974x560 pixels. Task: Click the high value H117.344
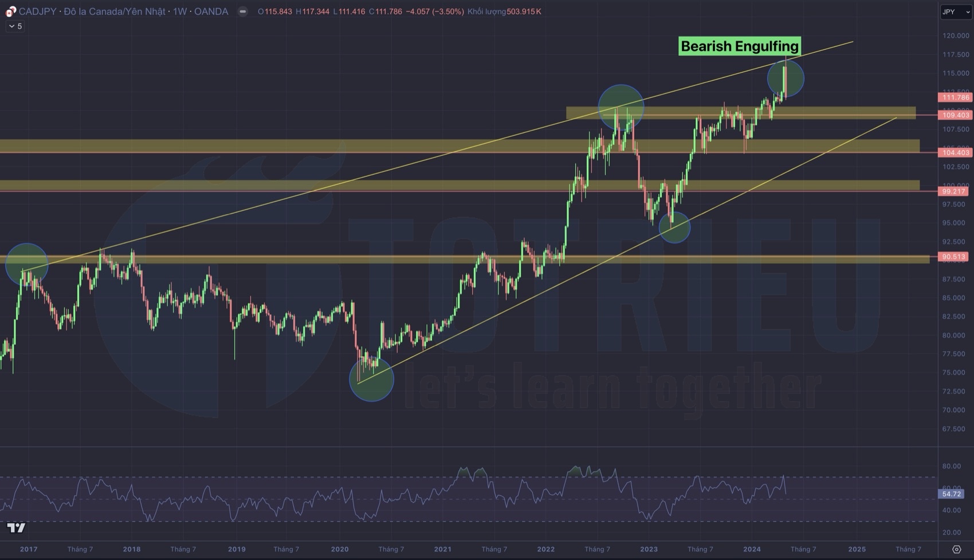pos(313,11)
